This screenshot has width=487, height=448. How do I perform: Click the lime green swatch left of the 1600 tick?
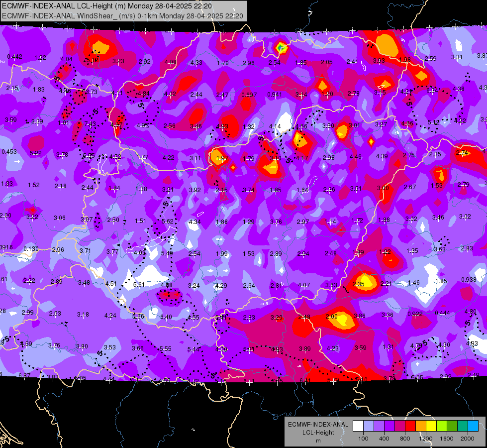tap(442, 426)
